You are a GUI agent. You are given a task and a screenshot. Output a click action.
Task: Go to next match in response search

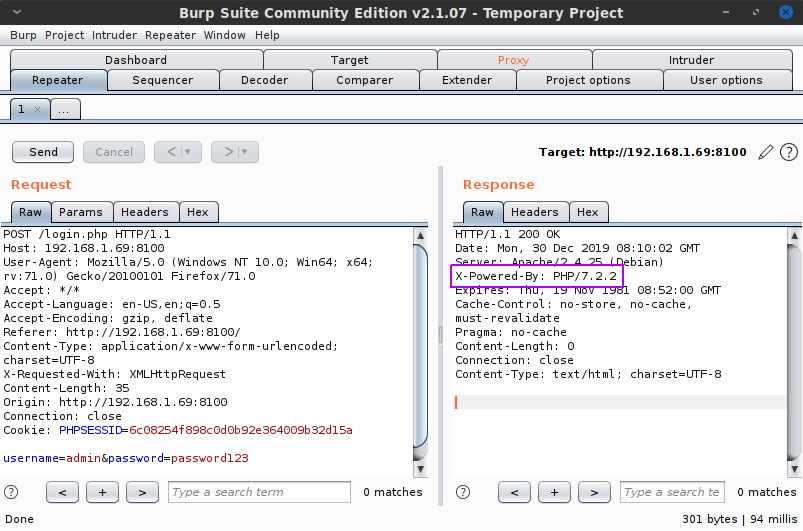(x=594, y=492)
